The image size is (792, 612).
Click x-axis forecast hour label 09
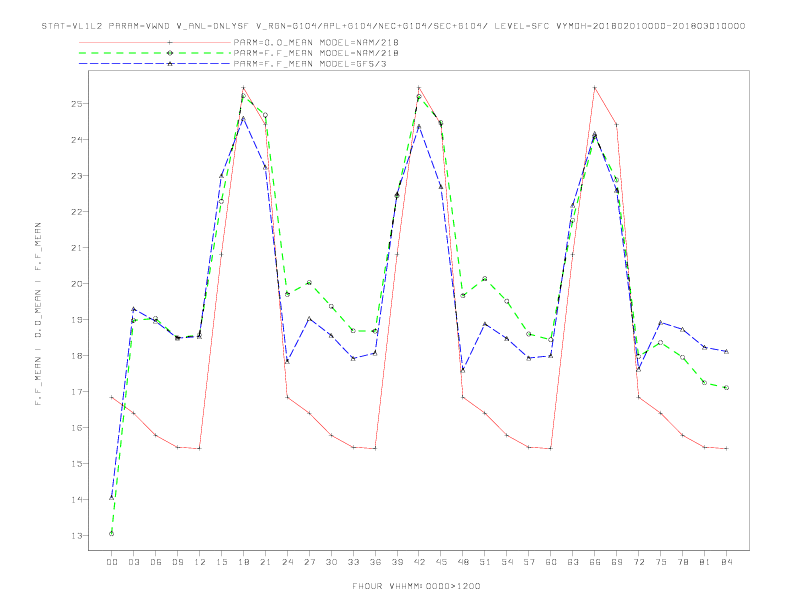click(x=177, y=562)
